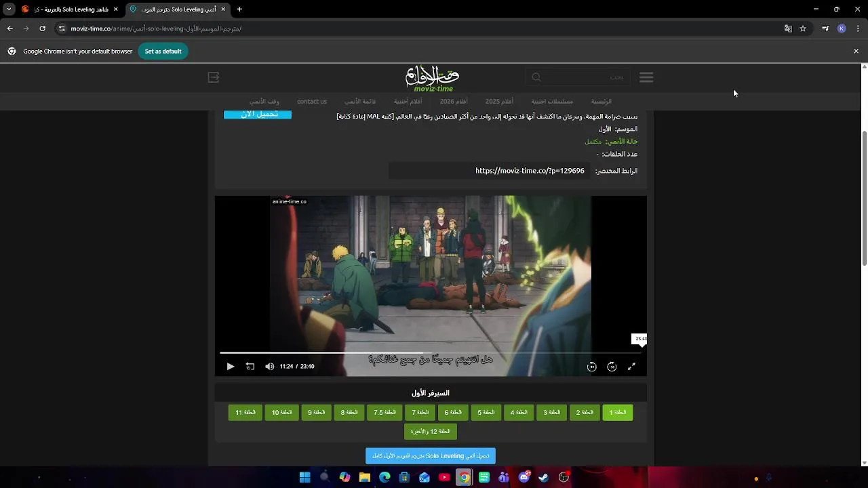Open Discord from taskbar
868x488 pixels.
coord(524,477)
